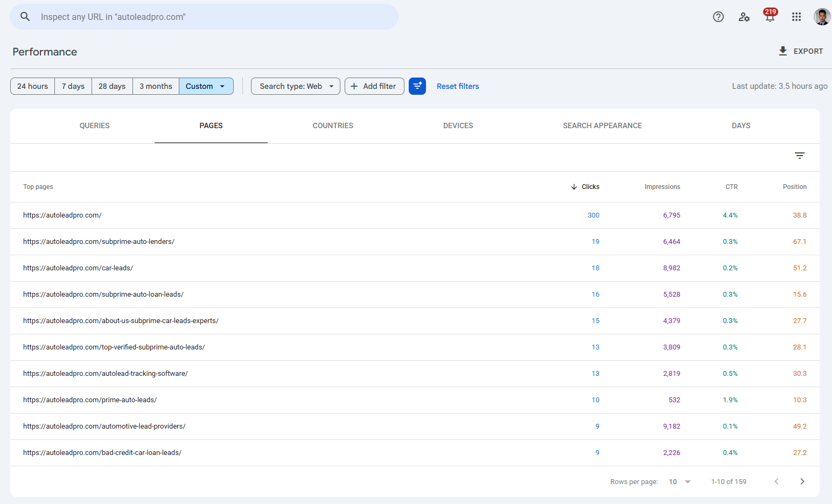The image size is (832, 504).
Task: Open the Google apps grid
Action: (x=796, y=17)
